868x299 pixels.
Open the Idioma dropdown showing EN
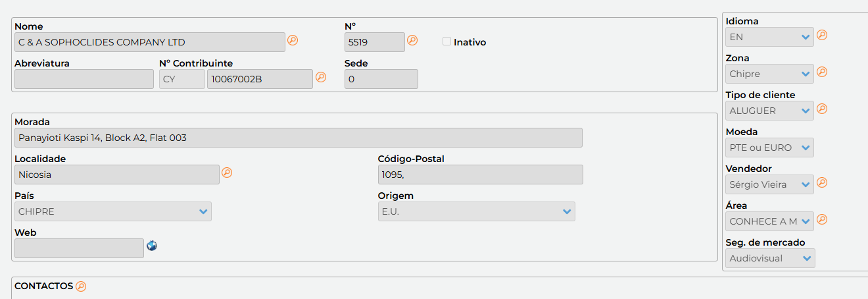pyautogui.click(x=770, y=37)
